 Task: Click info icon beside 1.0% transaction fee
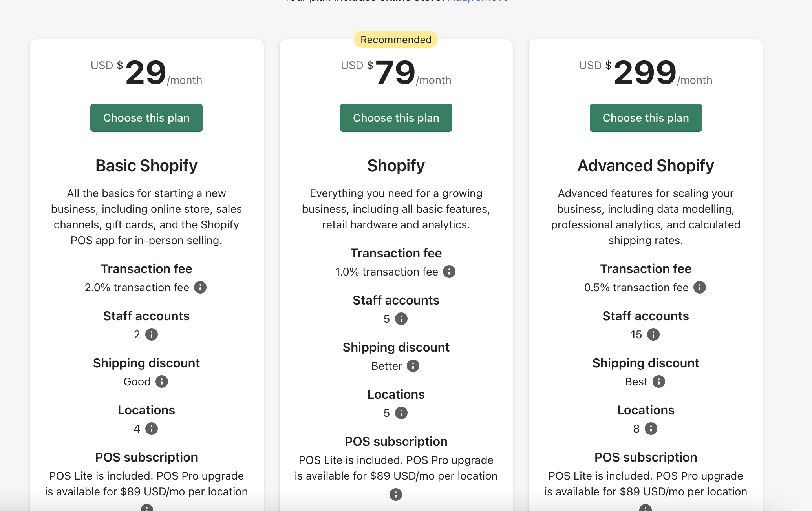pyautogui.click(x=449, y=272)
